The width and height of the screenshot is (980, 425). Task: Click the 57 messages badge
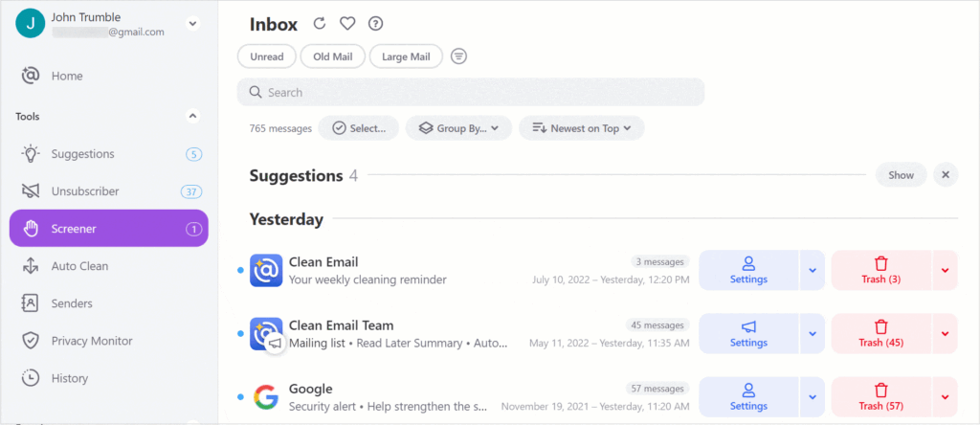point(657,388)
